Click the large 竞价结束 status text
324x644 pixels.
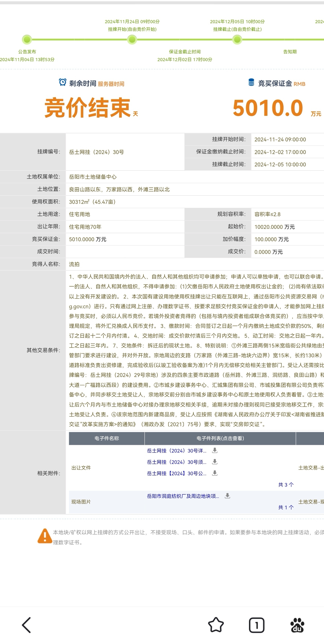(88, 108)
